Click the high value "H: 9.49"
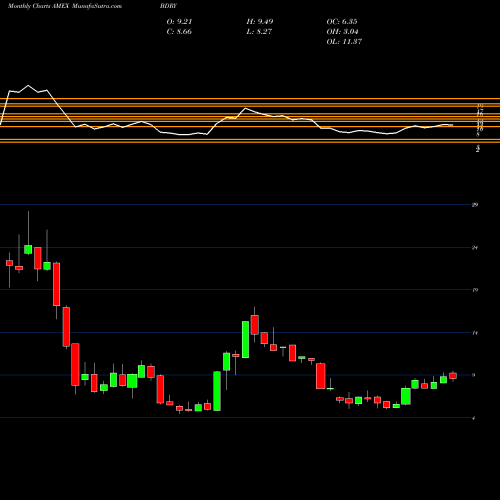 pyautogui.click(x=260, y=22)
